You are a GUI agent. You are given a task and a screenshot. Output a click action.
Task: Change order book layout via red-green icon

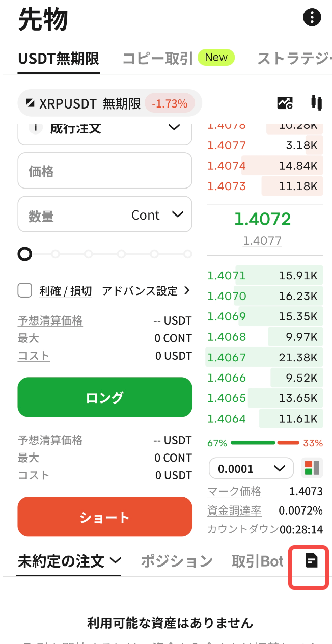pos(312,468)
